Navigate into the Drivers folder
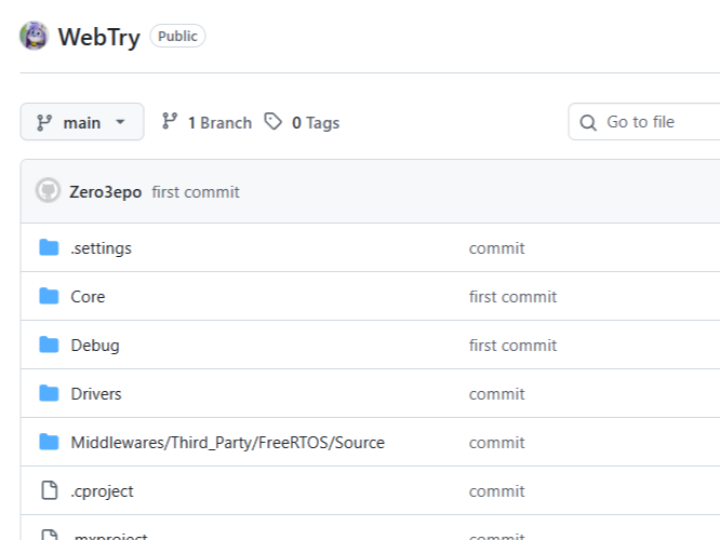Viewport: 720px width, 540px height. click(x=96, y=393)
